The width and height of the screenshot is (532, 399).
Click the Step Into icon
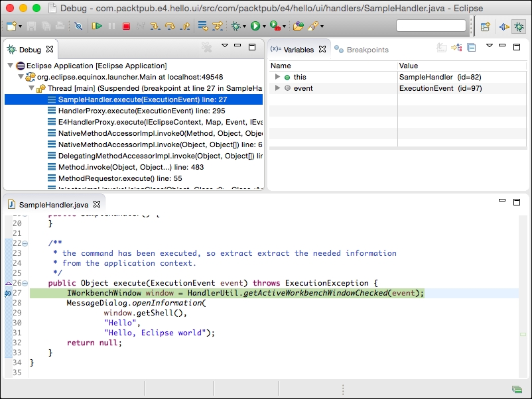[x=155, y=27]
